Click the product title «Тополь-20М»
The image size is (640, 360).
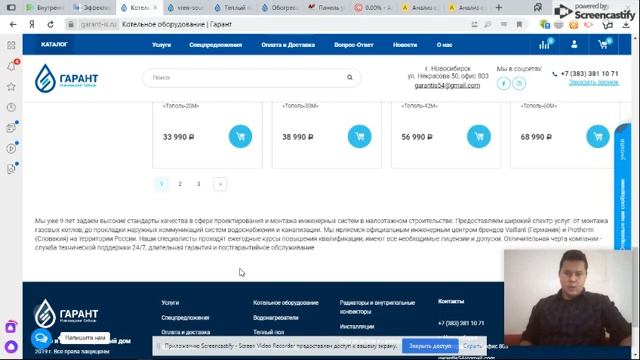[181, 106]
